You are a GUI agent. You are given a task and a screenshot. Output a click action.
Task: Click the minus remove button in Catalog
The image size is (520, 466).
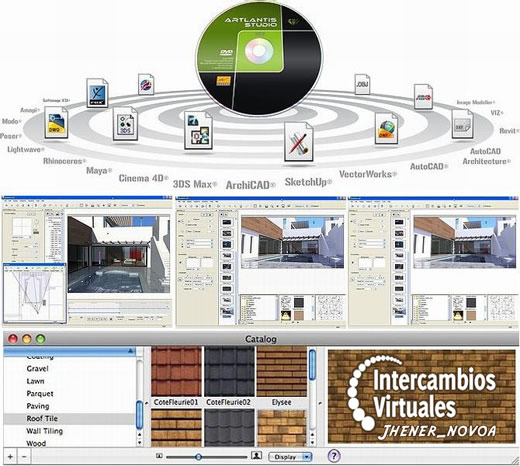point(24,456)
